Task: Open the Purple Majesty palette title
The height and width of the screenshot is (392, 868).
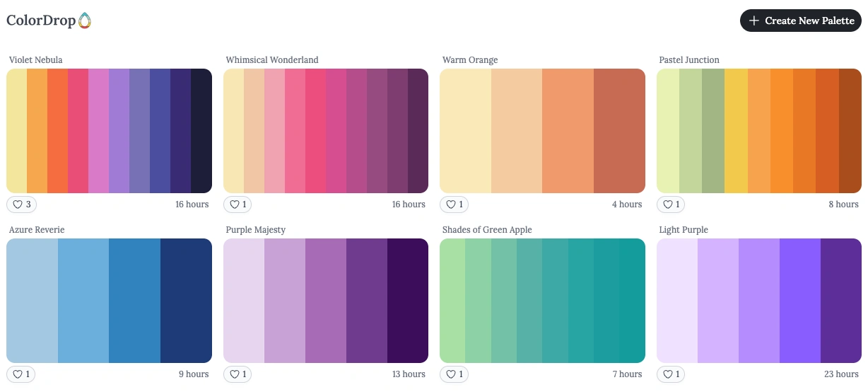Action: click(x=256, y=230)
